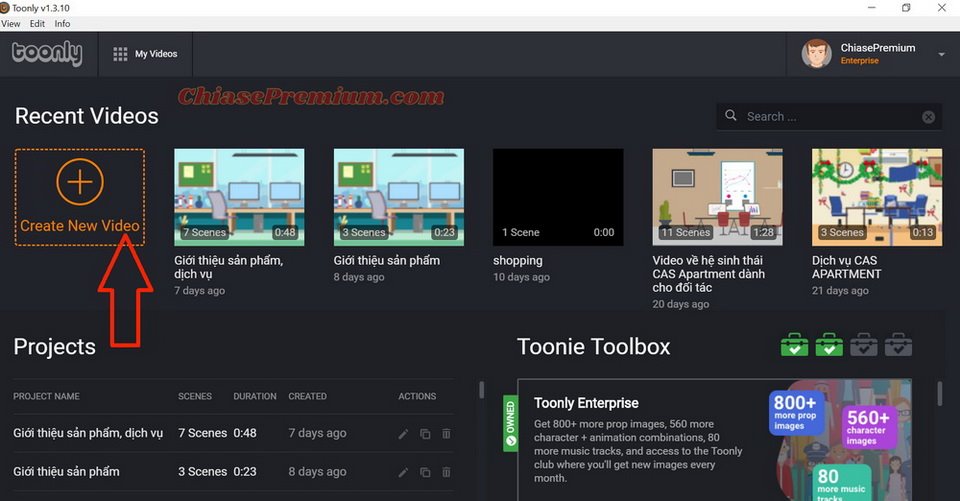The image size is (960, 501).
Task: Click DURATION column header
Action: [x=255, y=396]
